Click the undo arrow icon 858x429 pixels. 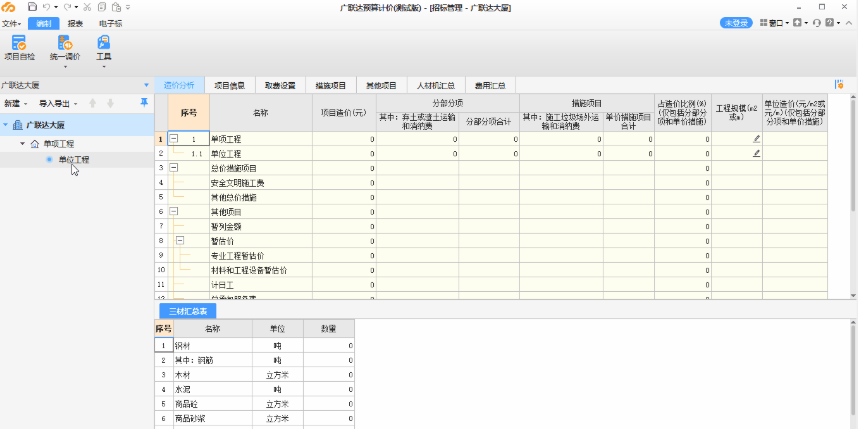click(48, 7)
